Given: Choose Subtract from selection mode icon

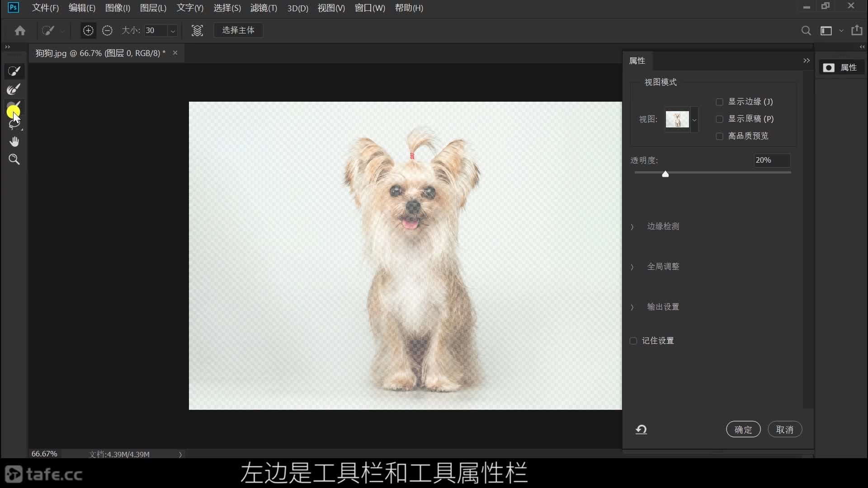Looking at the screenshot, I should pos(107,30).
